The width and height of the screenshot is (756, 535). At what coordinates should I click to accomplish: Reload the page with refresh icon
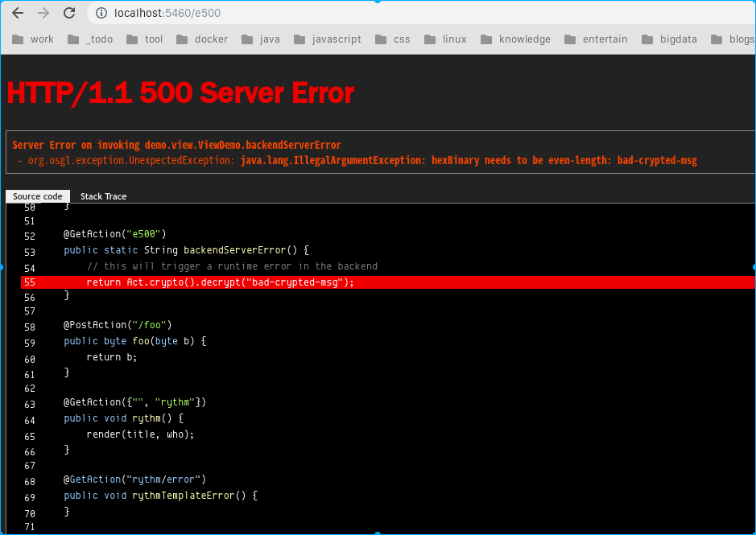pos(69,13)
